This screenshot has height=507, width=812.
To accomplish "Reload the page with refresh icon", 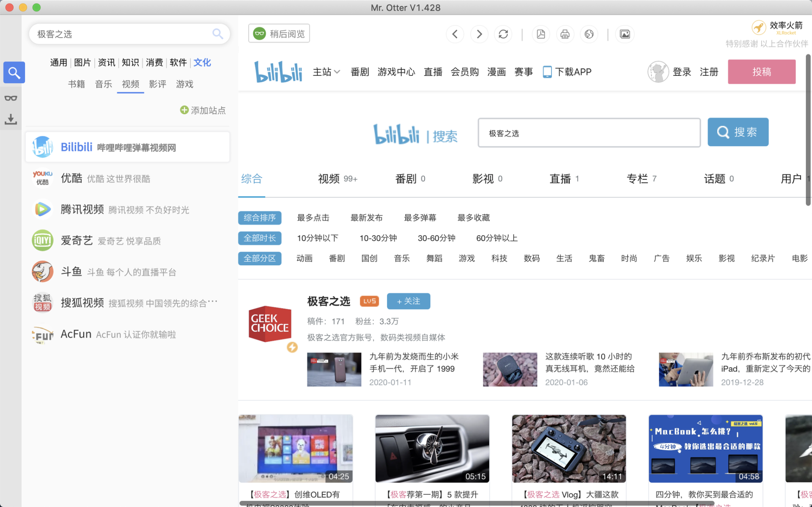I will 503,34.
